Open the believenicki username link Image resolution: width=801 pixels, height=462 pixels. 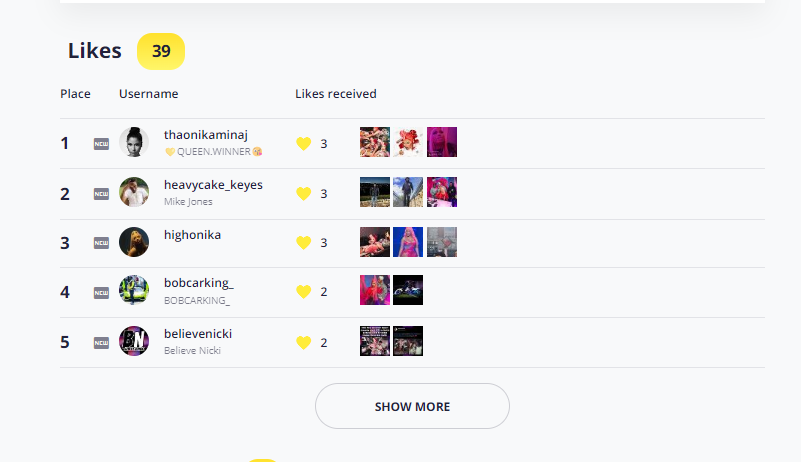[198, 334]
